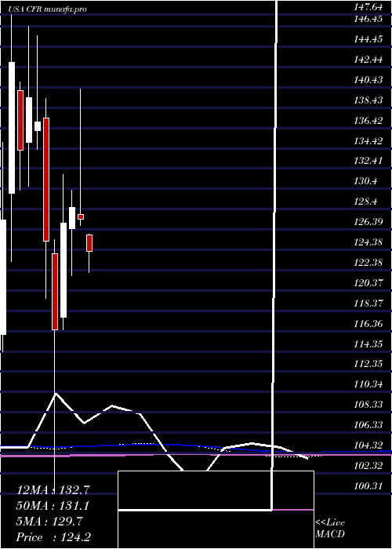Click the '5MA : 129.7' readout

click(x=49, y=522)
